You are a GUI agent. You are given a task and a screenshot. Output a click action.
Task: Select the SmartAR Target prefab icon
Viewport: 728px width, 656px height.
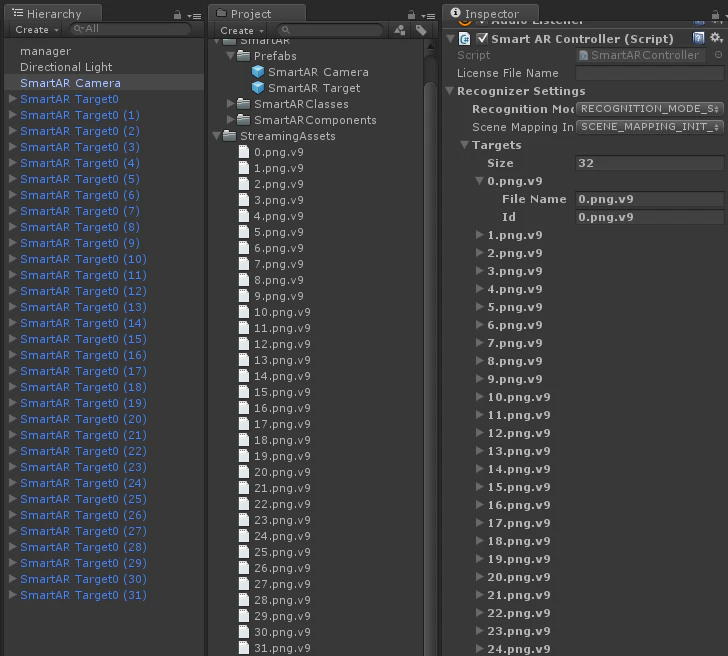coord(258,88)
